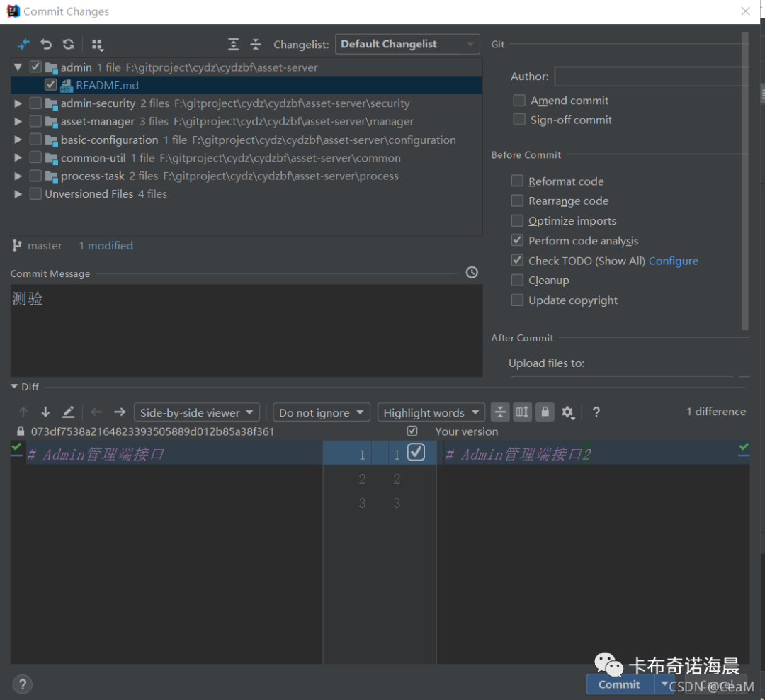Click the Collapse All icon

point(256,44)
